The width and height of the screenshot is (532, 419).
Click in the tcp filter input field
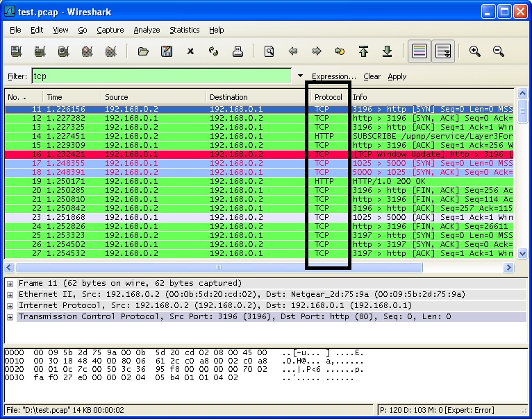[x=160, y=76]
